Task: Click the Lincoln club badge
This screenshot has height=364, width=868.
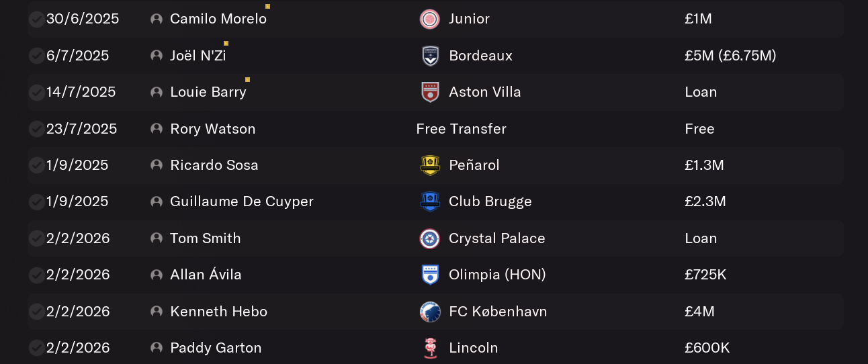Action: (x=430, y=348)
